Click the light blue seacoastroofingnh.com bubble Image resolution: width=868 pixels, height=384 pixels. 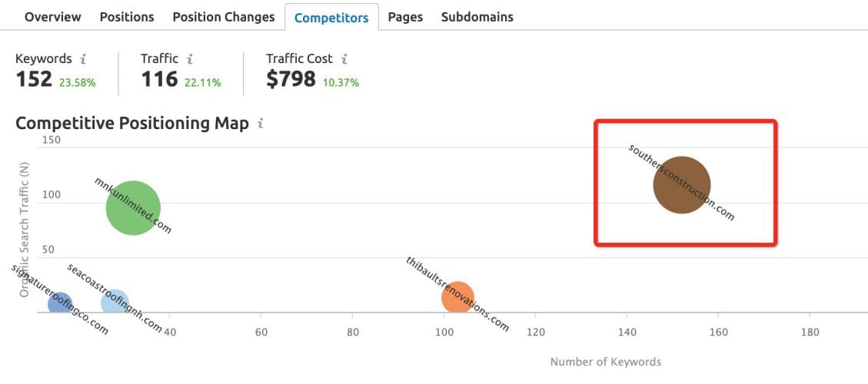click(x=115, y=302)
